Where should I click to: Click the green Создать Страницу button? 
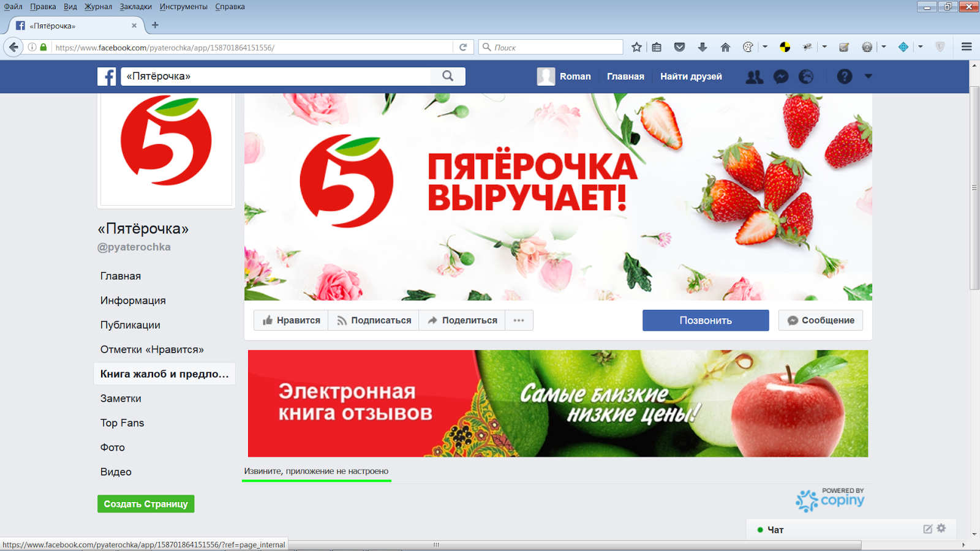click(146, 504)
